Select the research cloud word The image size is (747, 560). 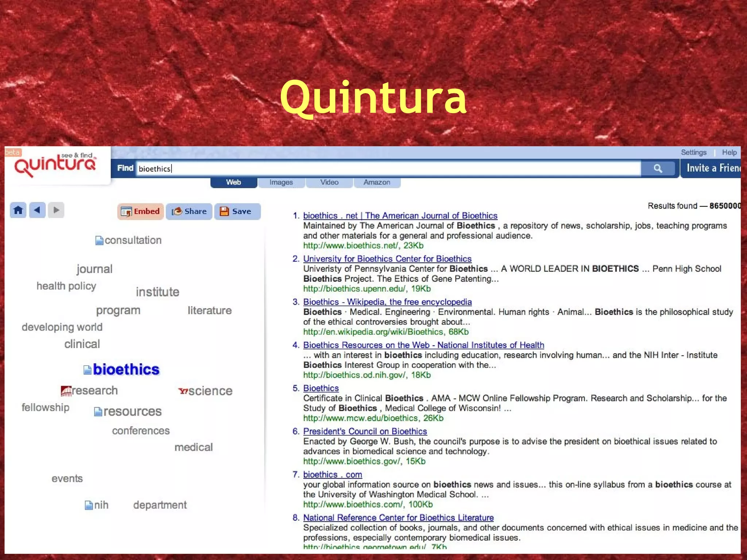(x=95, y=391)
